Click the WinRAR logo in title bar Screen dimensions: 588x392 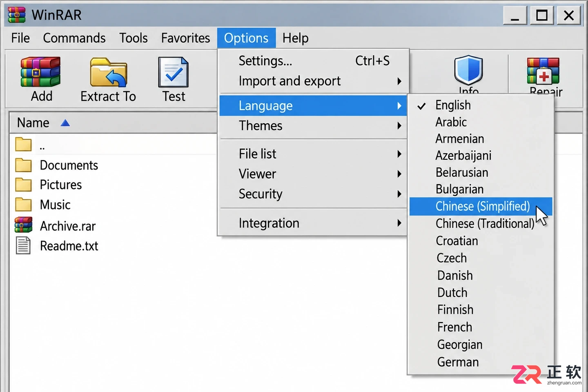point(17,15)
